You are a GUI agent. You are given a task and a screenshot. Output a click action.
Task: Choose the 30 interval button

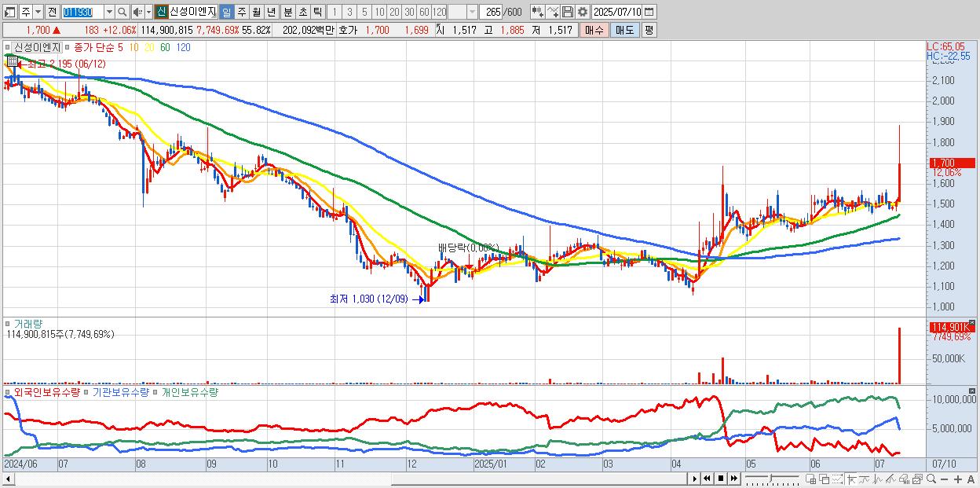(409, 12)
